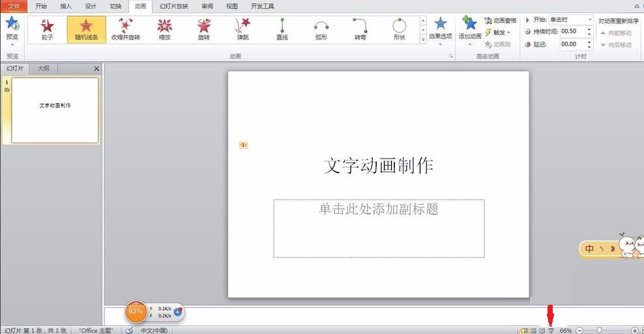The image size is (644, 334).
Task: Open the Design (设计) ribbon tab
Action: coord(91,6)
